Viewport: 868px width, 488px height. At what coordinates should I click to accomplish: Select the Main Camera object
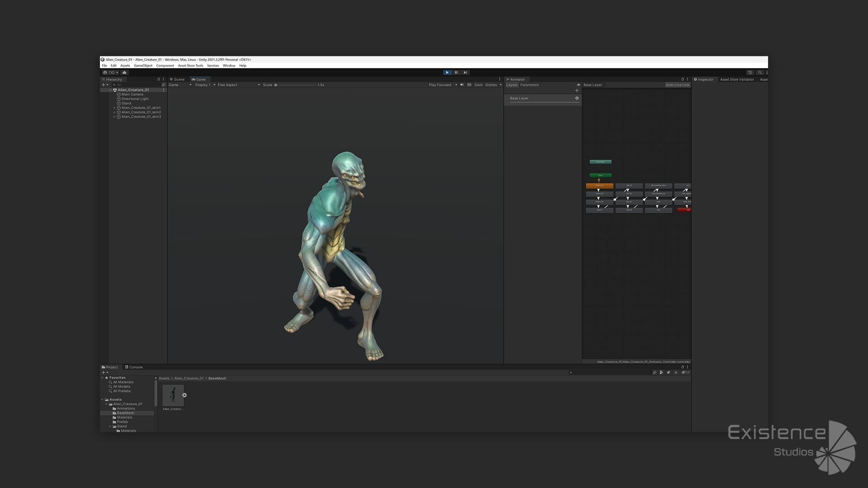(x=132, y=94)
